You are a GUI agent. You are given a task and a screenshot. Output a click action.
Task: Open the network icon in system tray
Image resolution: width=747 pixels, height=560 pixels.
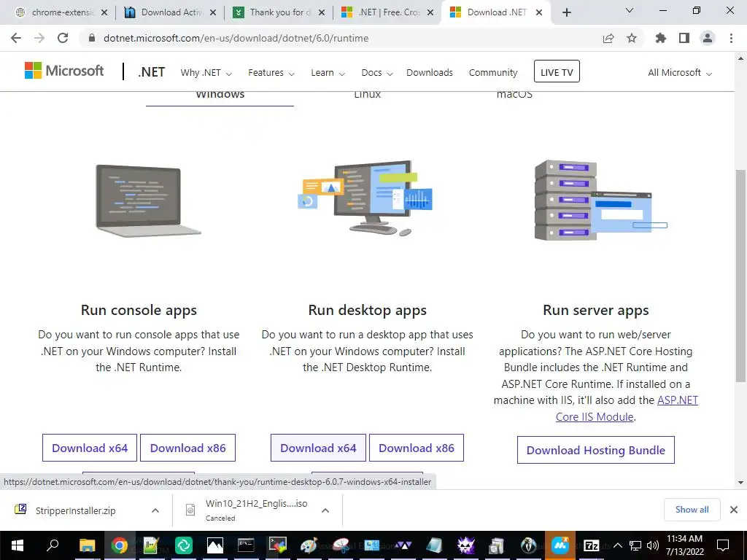(x=635, y=545)
